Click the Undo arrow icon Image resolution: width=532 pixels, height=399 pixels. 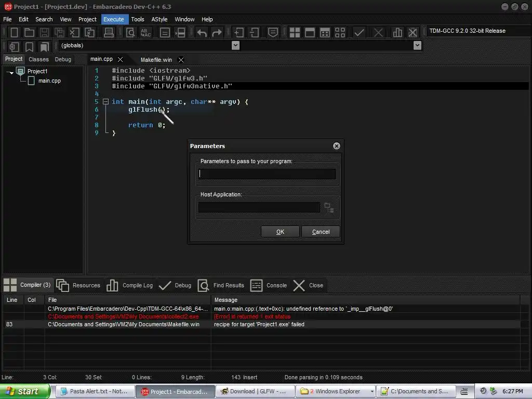tap(202, 33)
